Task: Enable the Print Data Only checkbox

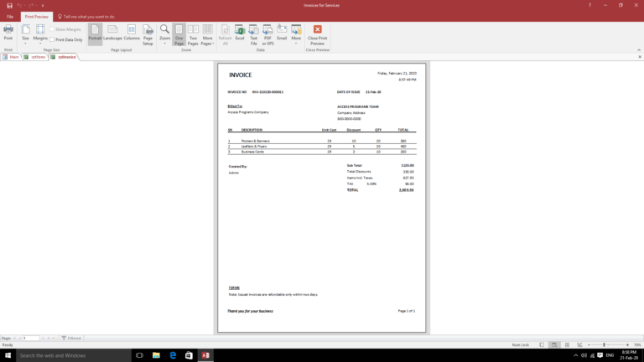Action: (x=52, y=40)
